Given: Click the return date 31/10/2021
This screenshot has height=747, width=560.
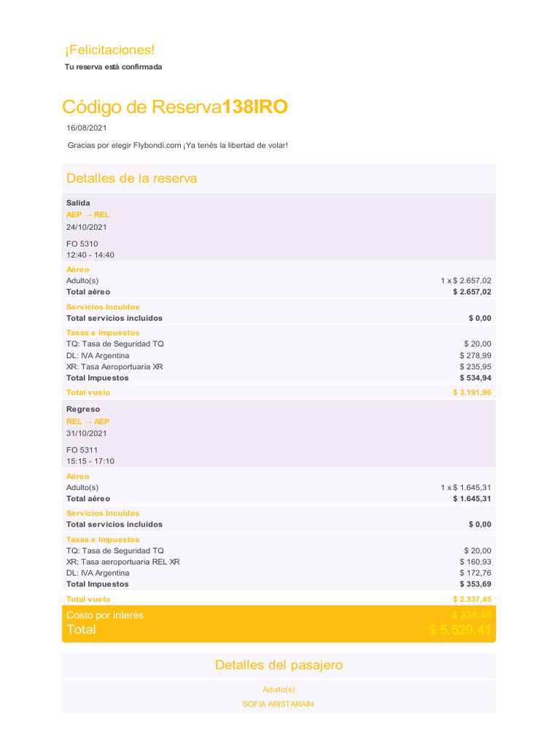Looking at the screenshot, I should pyautogui.click(x=86, y=433).
